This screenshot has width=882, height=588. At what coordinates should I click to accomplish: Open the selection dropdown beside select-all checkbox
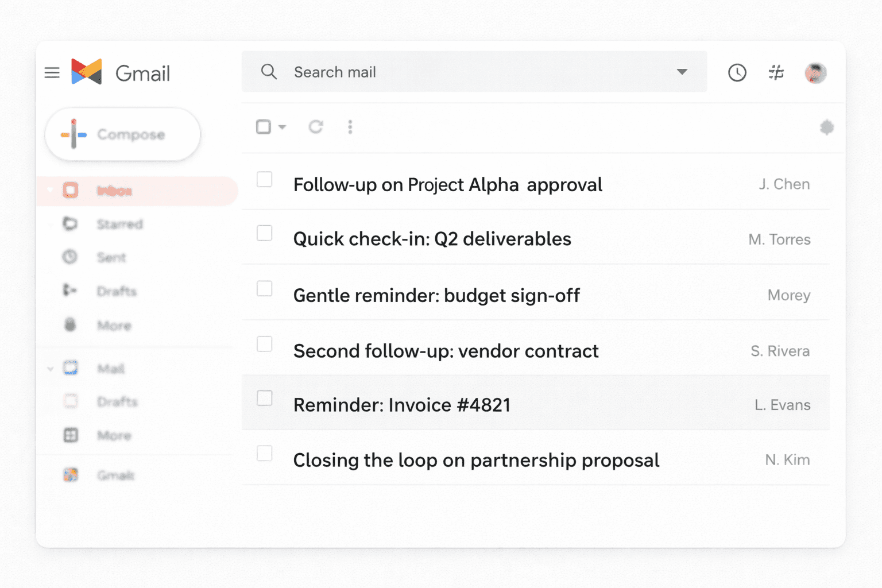click(x=281, y=127)
